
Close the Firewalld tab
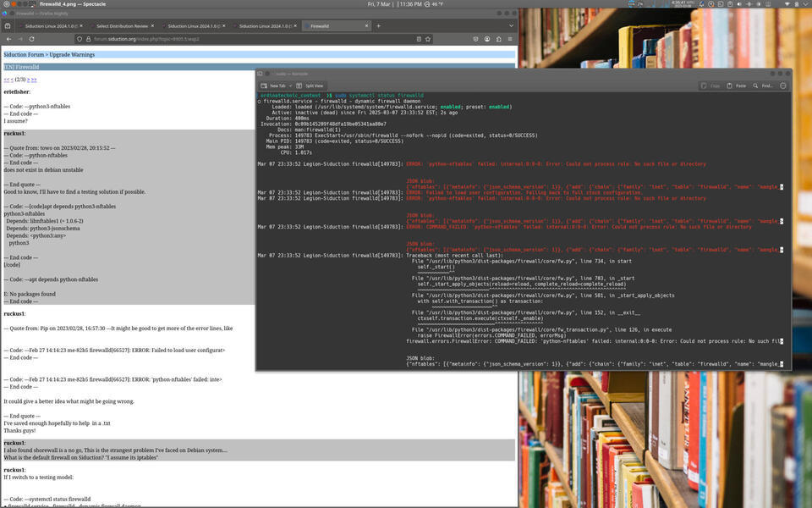366,26
